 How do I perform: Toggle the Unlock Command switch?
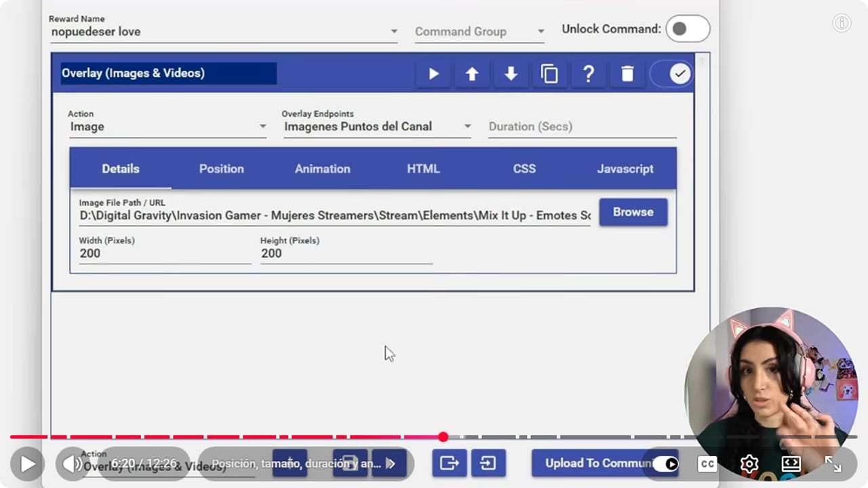click(688, 29)
